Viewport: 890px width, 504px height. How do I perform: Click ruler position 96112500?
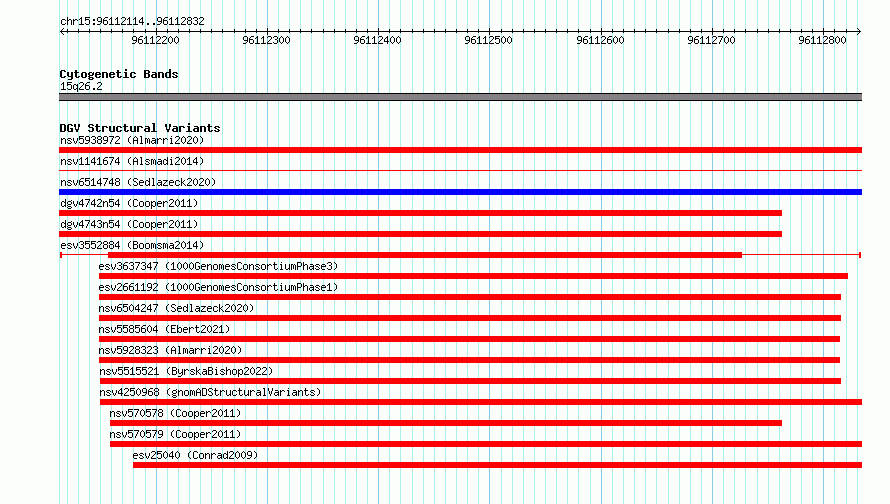click(488, 40)
